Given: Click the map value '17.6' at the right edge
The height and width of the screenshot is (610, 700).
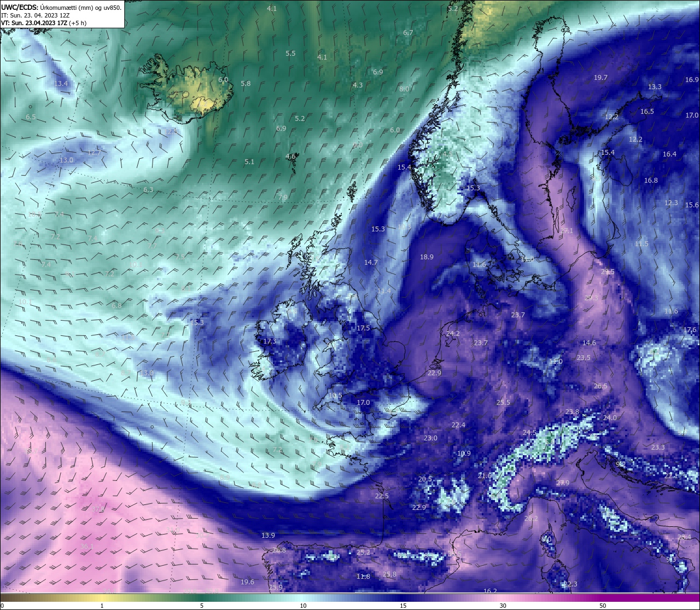Looking at the screenshot, I should (690, 330).
